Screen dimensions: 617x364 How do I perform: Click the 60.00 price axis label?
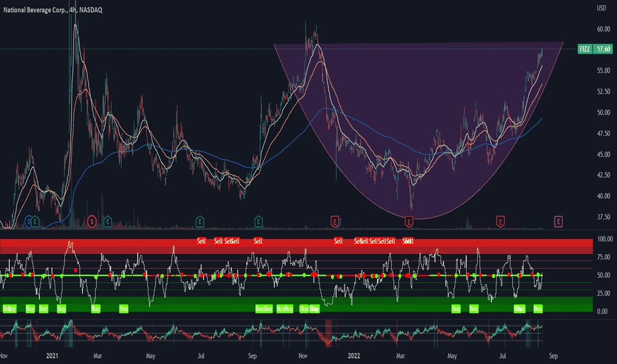[603, 29]
